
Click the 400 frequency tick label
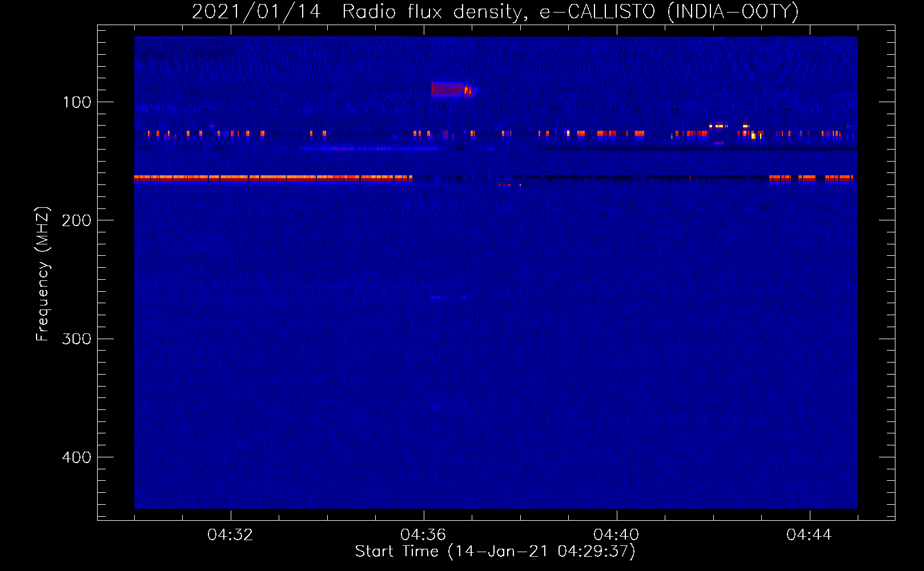pyautogui.click(x=77, y=457)
